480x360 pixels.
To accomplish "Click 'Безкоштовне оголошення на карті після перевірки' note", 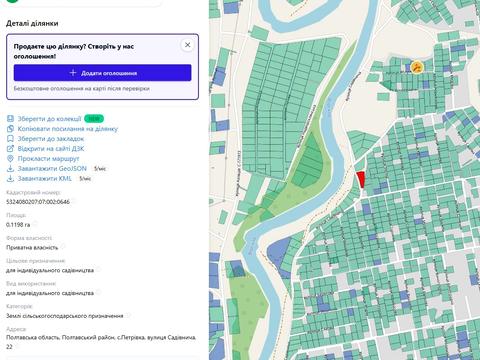I will pos(81,89).
